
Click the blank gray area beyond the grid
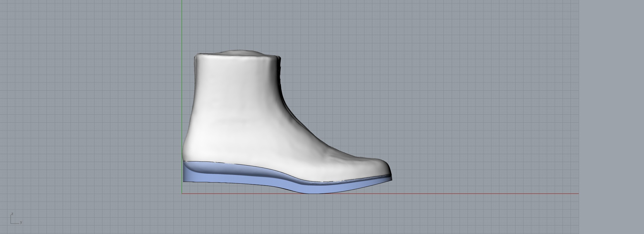pyautogui.click(x=612, y=117)
